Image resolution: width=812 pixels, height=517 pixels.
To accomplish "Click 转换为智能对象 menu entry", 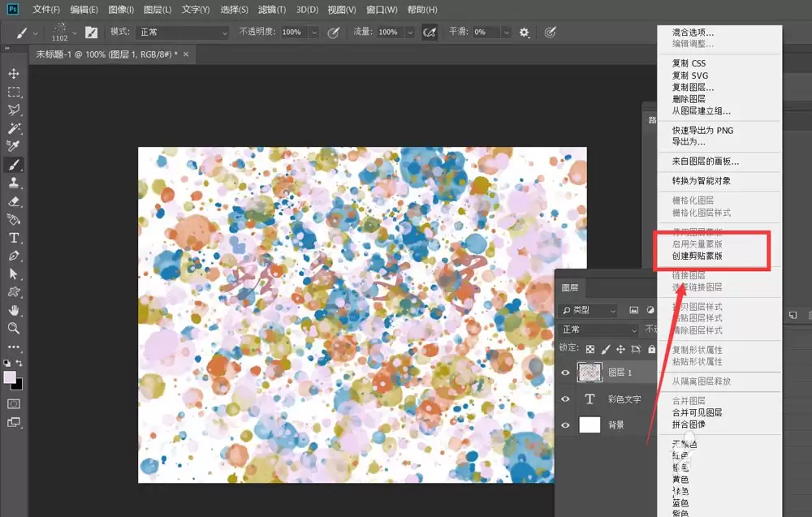I will click(702, 181).
